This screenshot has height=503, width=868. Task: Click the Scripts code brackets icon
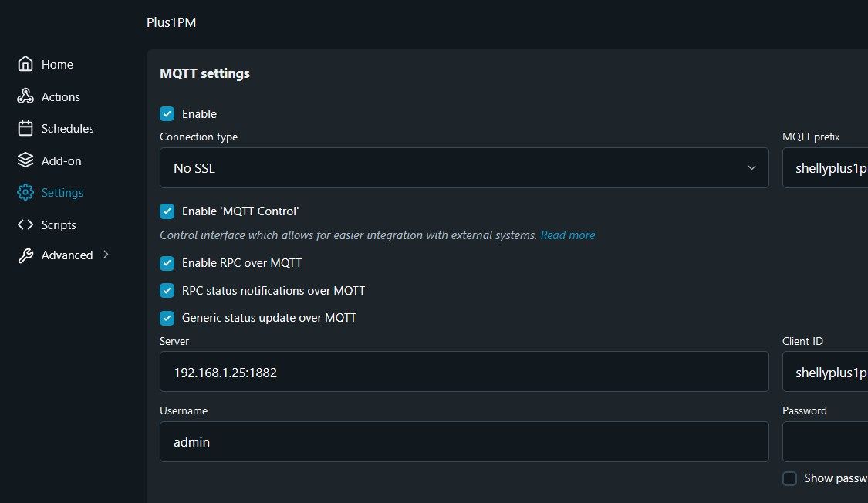point(25,225)
